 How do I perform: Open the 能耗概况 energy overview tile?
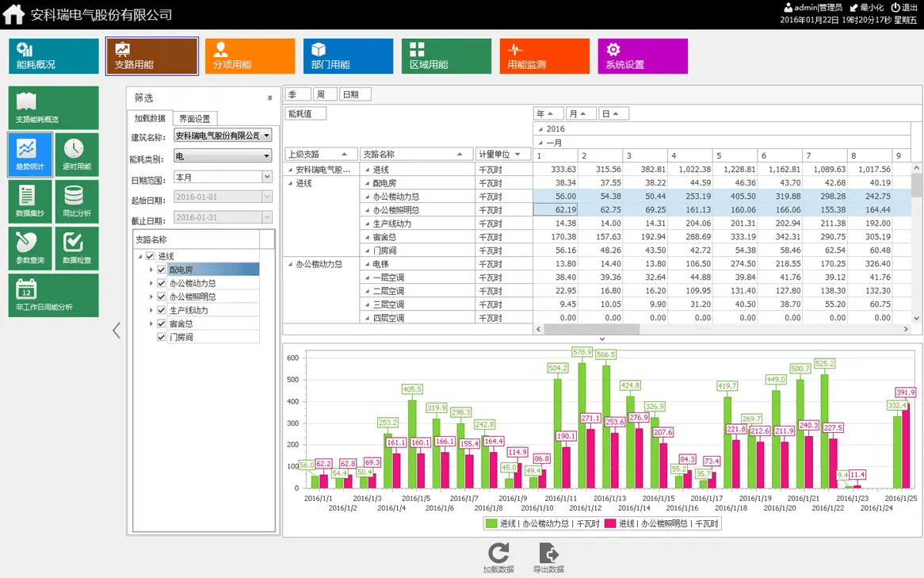(x=53, y=56)
